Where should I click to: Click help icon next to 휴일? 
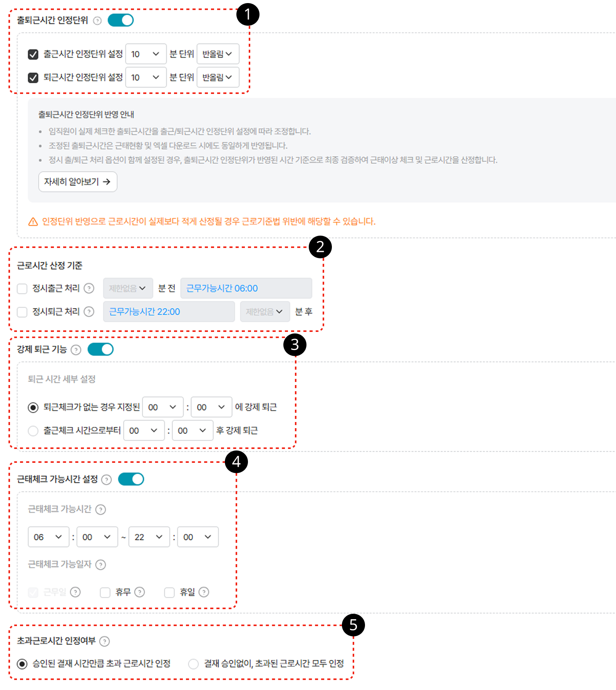[204, 592]
